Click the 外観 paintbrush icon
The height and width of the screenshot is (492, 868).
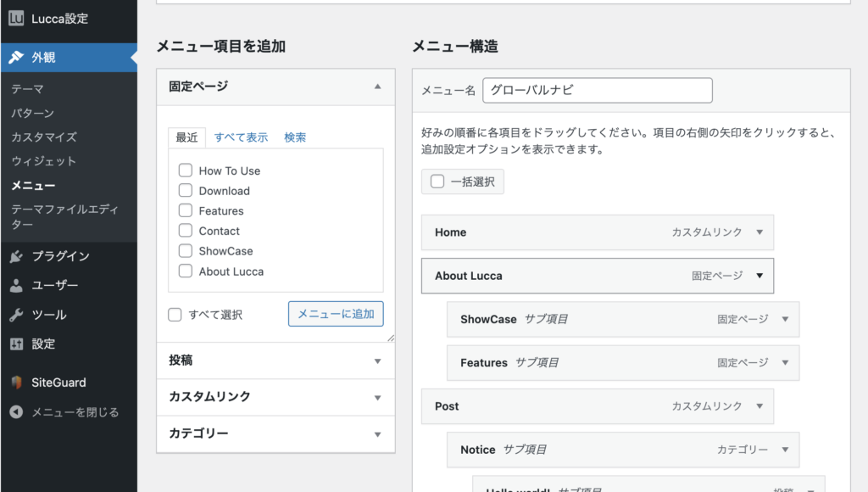(x=16, y=58)
